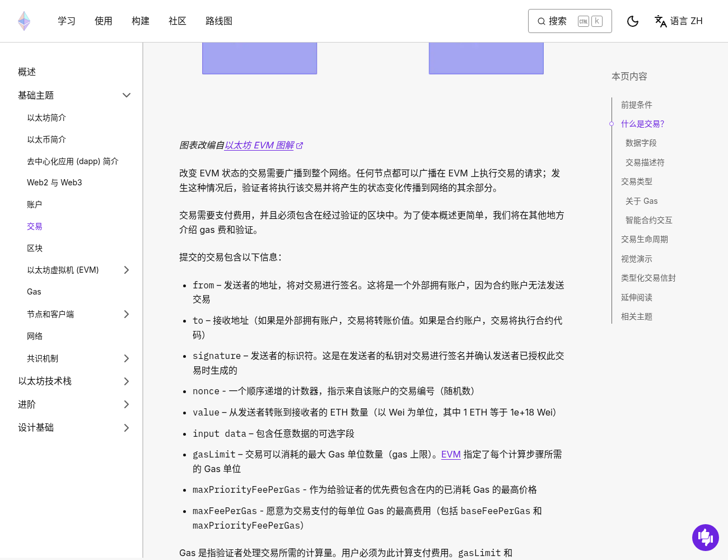Viewport: 728px width, 560px height.
Task: Jump to 视觉演示 in page contents
Action: [x=637, y=259]
